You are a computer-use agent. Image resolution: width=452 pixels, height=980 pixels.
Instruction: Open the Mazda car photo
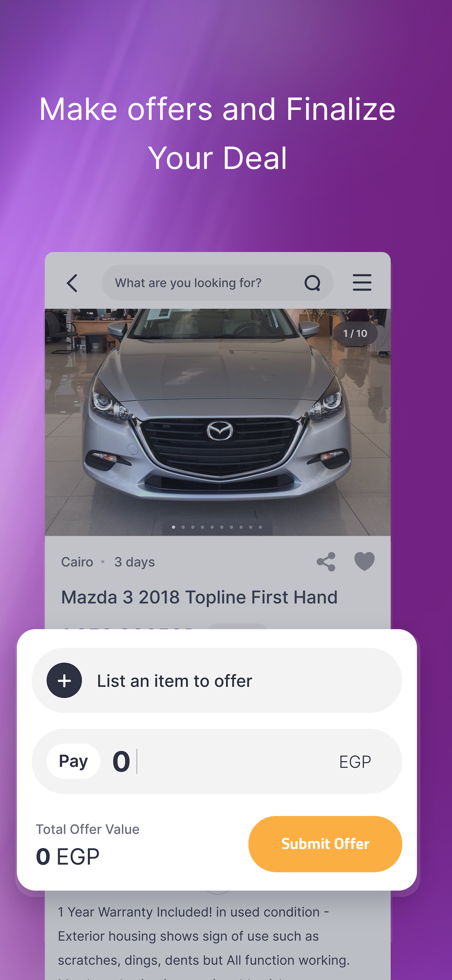click(218, 422)
